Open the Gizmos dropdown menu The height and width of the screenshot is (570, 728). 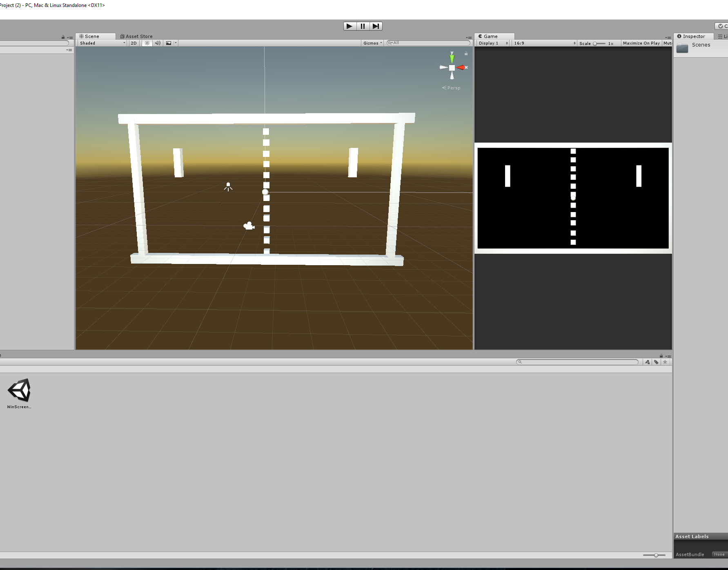[372, 43]
